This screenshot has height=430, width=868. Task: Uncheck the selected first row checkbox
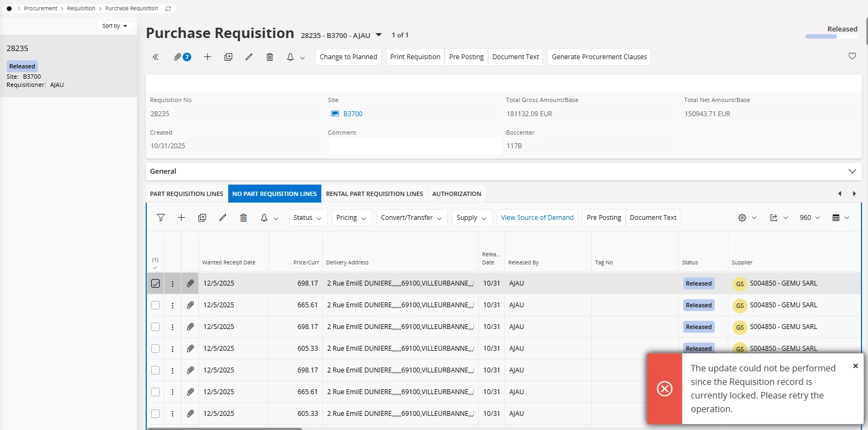pyautogui.click(x=155, y=283)
